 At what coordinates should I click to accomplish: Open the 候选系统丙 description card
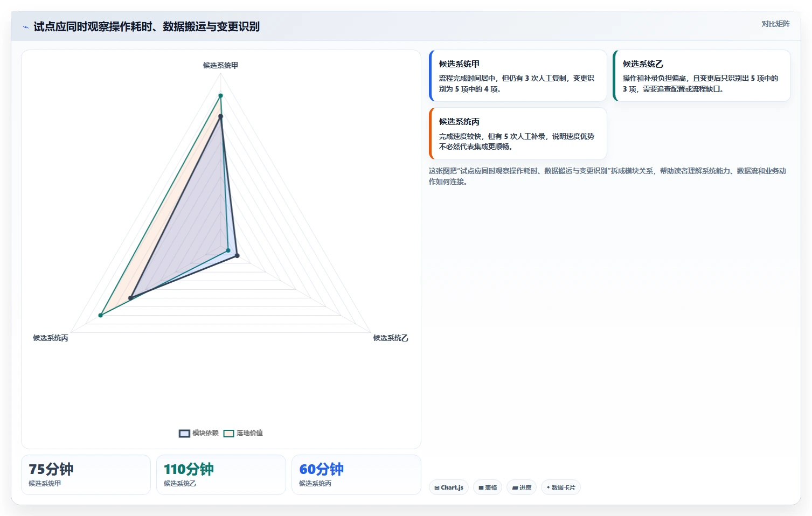[518, 134]
